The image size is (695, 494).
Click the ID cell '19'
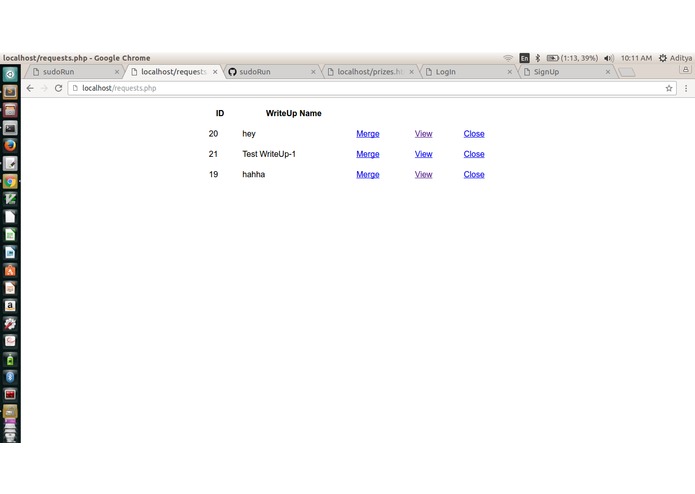213,175
